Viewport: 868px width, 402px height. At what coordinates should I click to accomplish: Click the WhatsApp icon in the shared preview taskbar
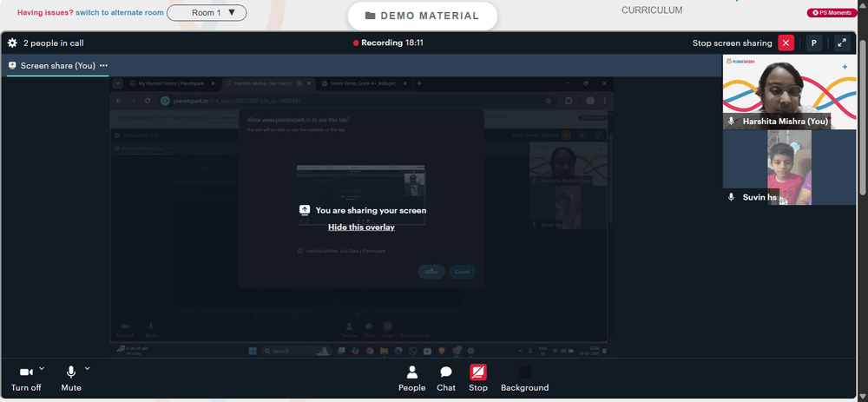click(x=413, y=351)
